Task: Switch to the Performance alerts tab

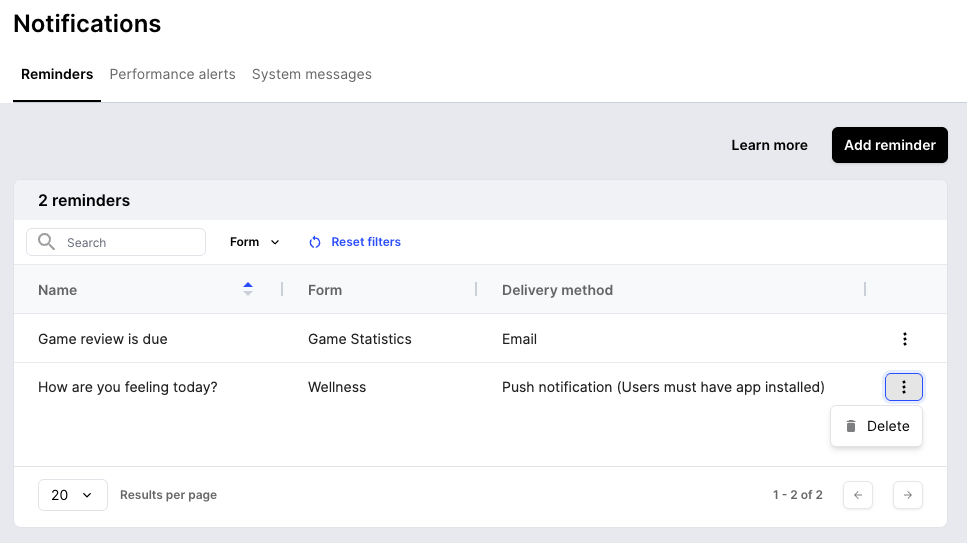Action: [x=173, y=74]
